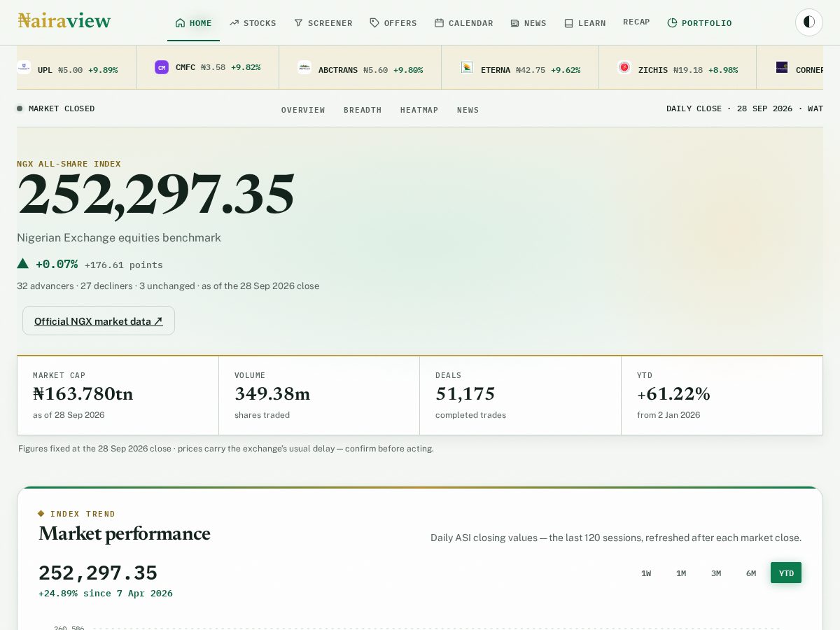The width and height of the screenshot is (840, 630).
Task: Go to the Portfolio page
Action: click(699, 23)
